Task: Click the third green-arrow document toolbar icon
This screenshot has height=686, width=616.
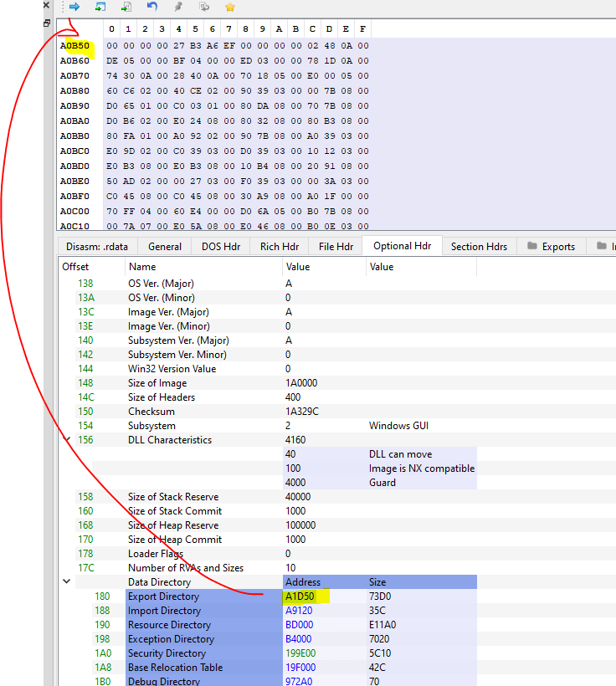Action: 126,7
